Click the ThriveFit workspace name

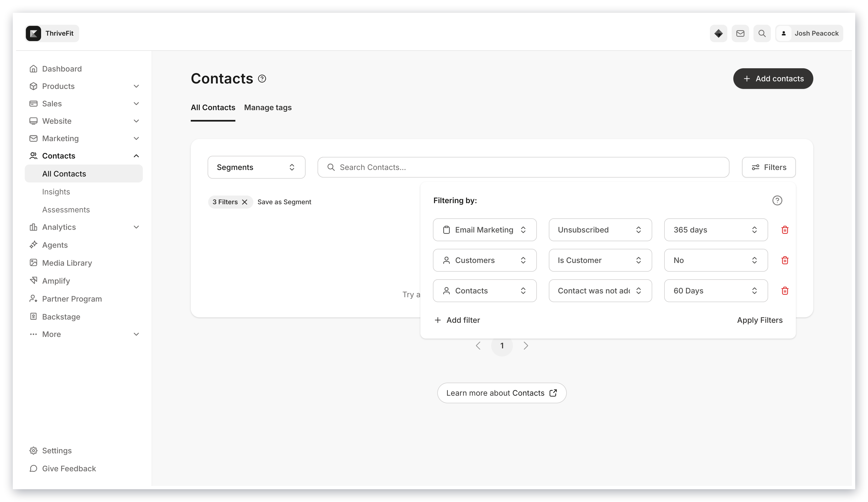pyautogui.click(x=59, y=33)
